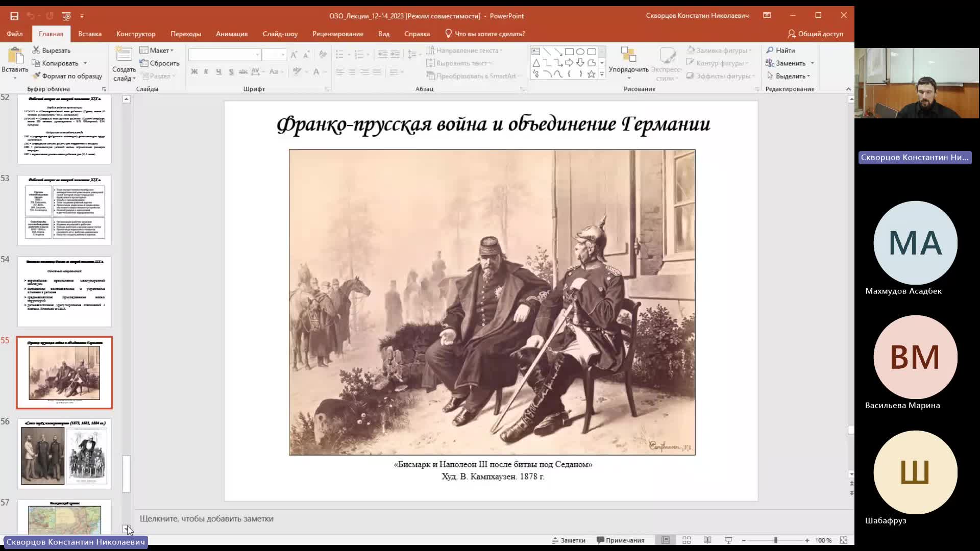The height and width of the screenshot is (551, 980).
Task: Open the Select (Выделить) dropdown
Action: tap(789, 76)
